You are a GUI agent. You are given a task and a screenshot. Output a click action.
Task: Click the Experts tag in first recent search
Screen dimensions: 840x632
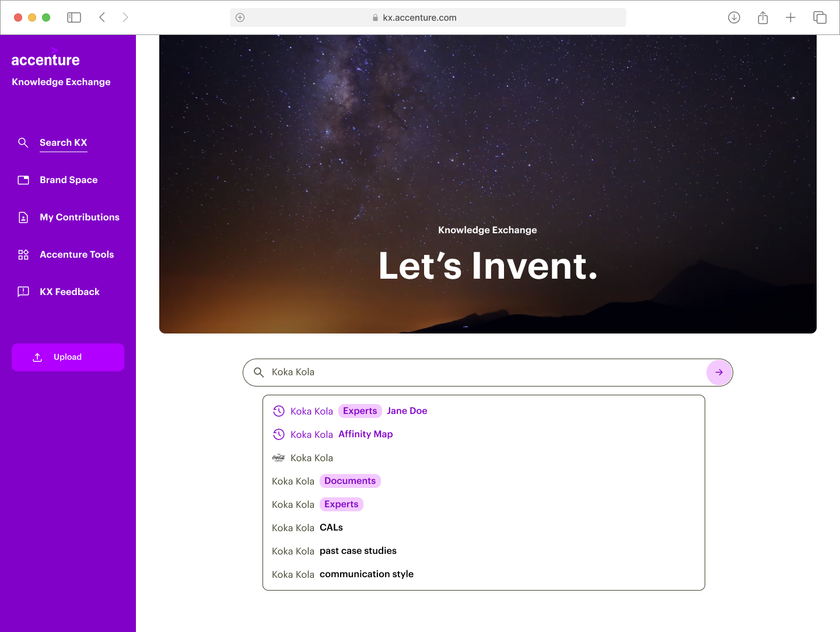pos(360,411)
